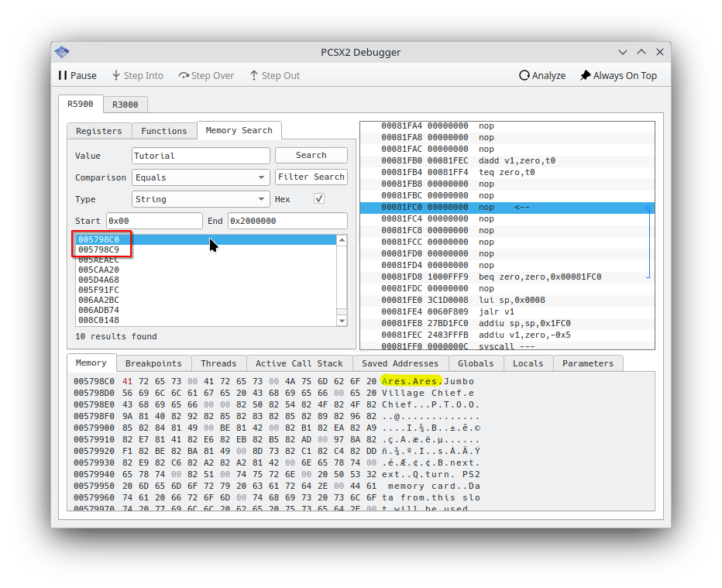
Task: Open the Breakpoints tab
Action: [153, 363]
